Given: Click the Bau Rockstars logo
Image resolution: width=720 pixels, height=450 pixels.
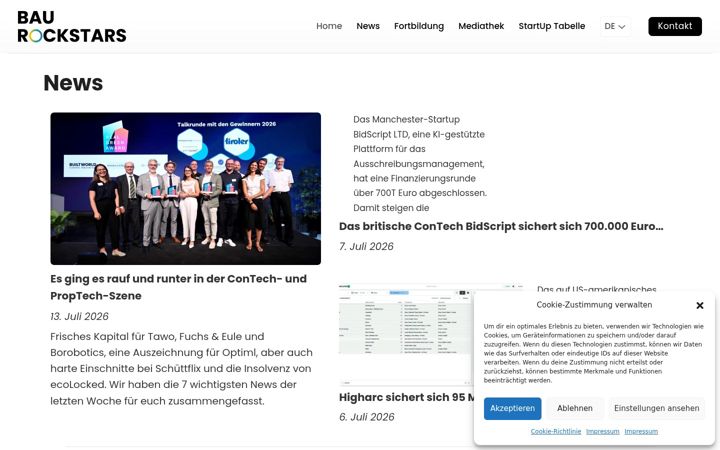Looking at the screenshot, I should tap(72, 27).
